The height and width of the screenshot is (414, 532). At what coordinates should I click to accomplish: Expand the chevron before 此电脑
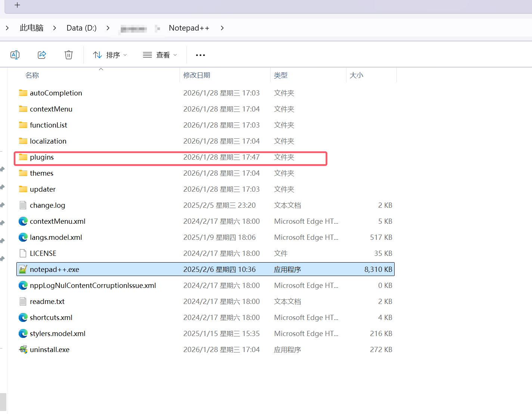coord(7,28)
